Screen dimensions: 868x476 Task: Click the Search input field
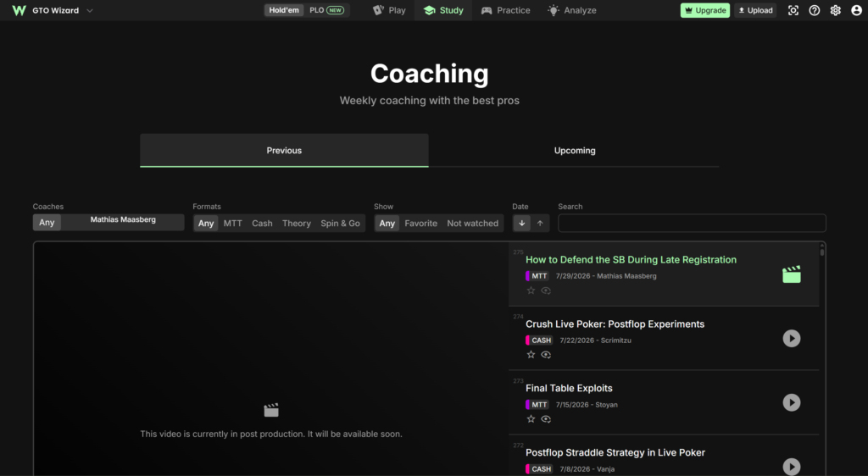(692, 224)
